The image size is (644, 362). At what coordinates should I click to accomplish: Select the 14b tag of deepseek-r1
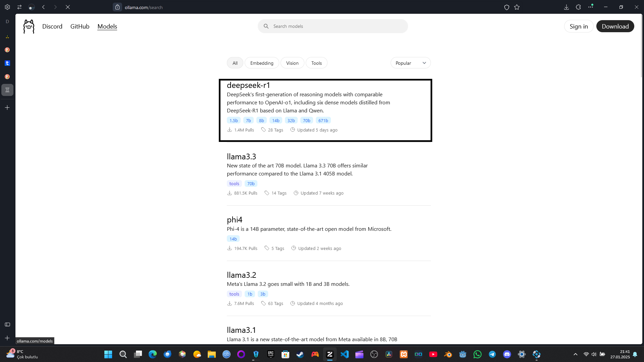pos(276,120)
